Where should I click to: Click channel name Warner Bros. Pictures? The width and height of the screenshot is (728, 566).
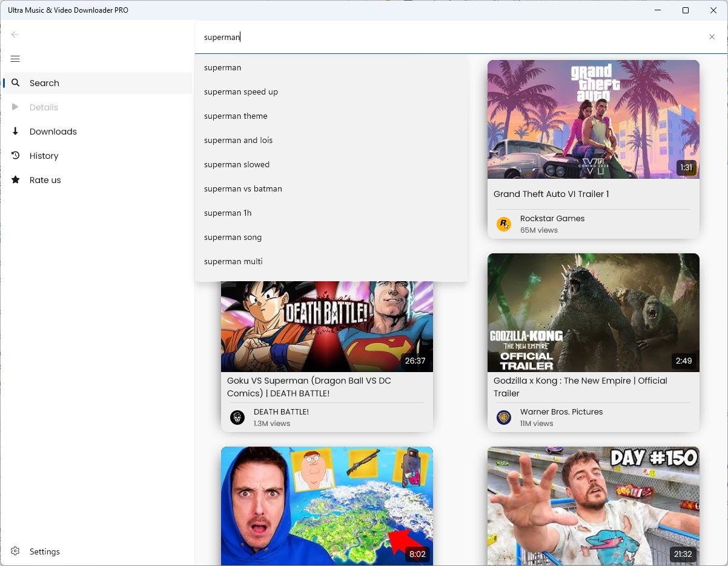point(561,411)
